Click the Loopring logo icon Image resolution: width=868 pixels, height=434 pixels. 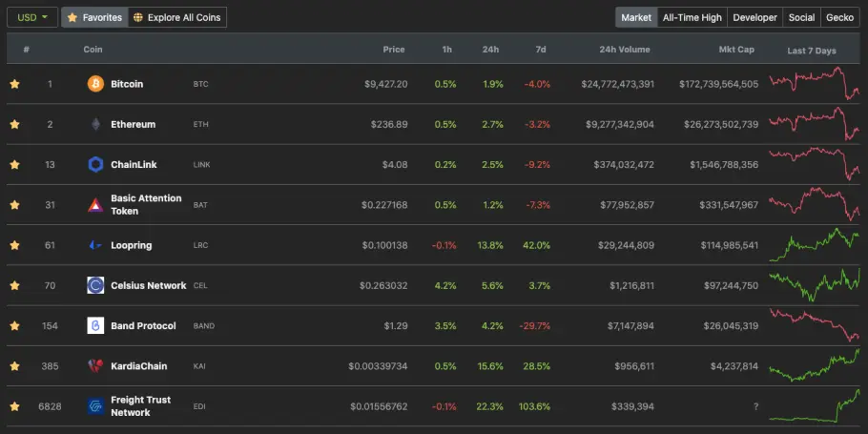(95, 245)
